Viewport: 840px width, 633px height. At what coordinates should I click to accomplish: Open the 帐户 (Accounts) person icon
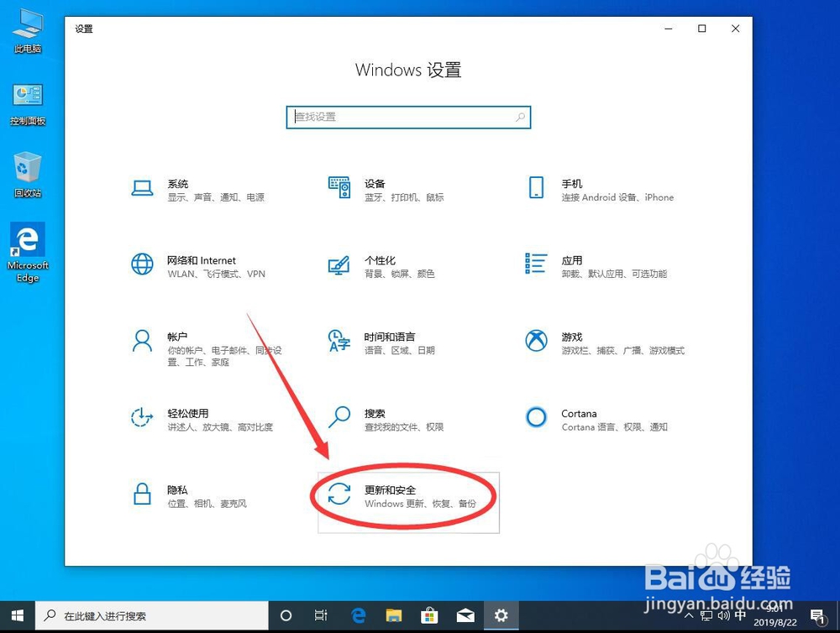pyautogui.click(x=142, y=341)
